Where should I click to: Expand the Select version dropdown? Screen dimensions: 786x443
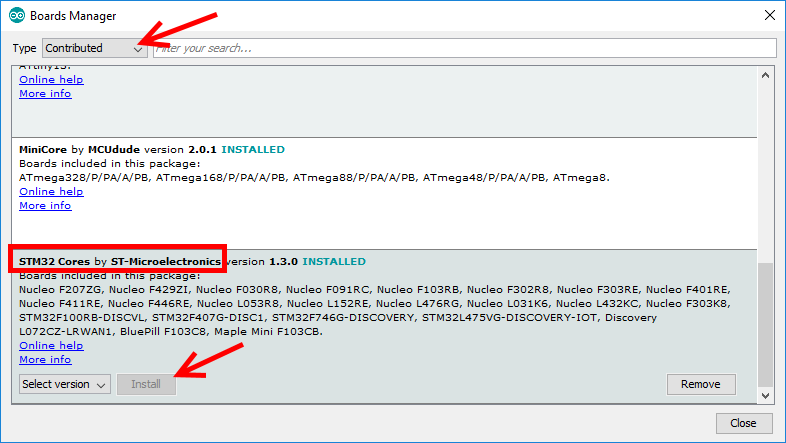coord(65,384)
